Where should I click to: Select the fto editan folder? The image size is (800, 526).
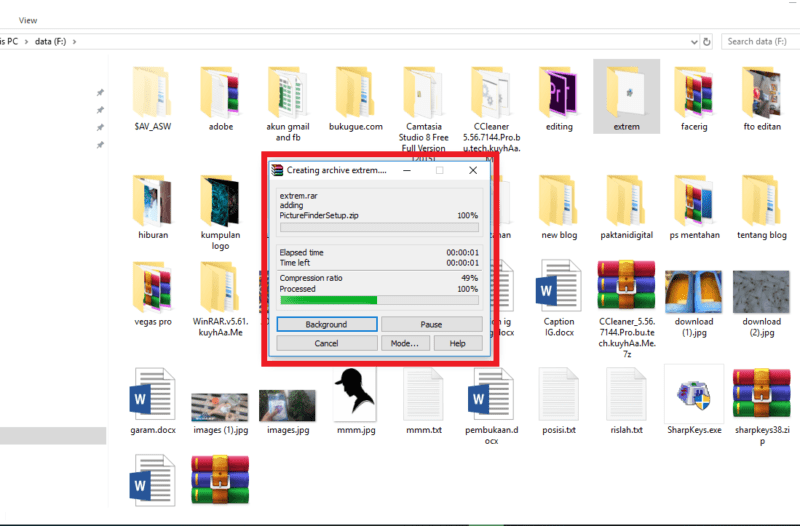pyautogui.click(x=762, y=98)
